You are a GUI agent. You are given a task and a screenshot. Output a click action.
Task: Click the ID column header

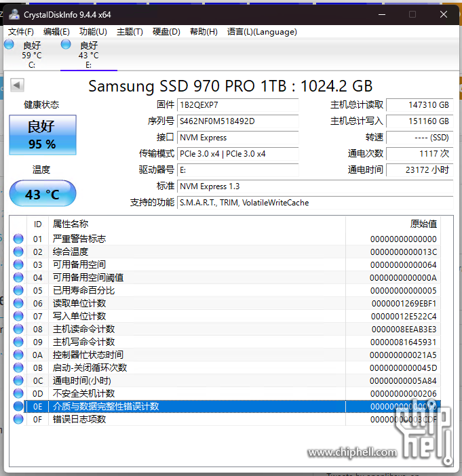click(x=38, y=224)
